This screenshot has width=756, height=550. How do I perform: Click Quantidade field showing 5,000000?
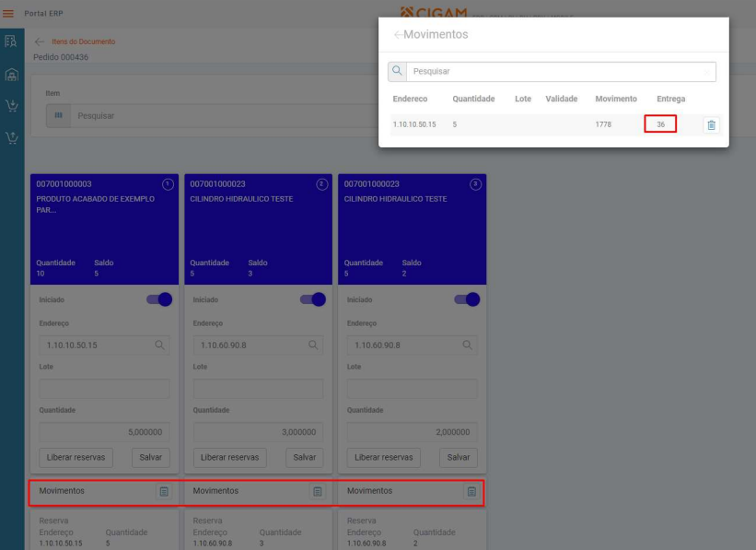tap(104, 432)
